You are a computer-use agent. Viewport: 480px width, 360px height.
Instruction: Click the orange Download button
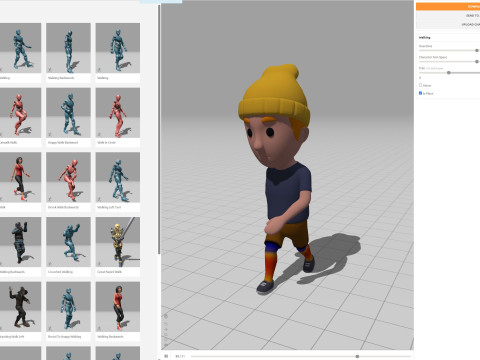(x=448, y=6)
